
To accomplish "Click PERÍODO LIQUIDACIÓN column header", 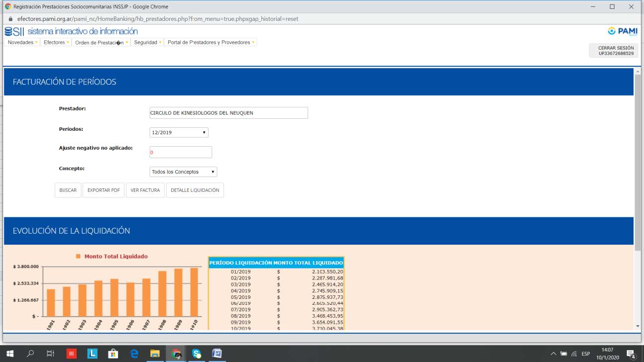I will pos(241,263).
